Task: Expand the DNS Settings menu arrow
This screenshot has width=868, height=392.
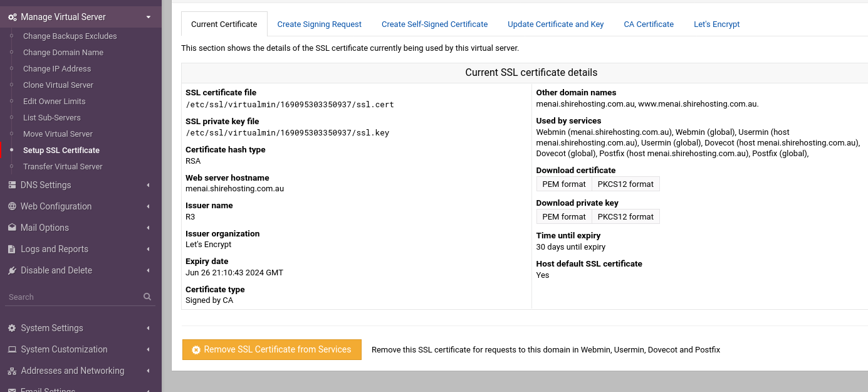Action: (x=149, y=185)
